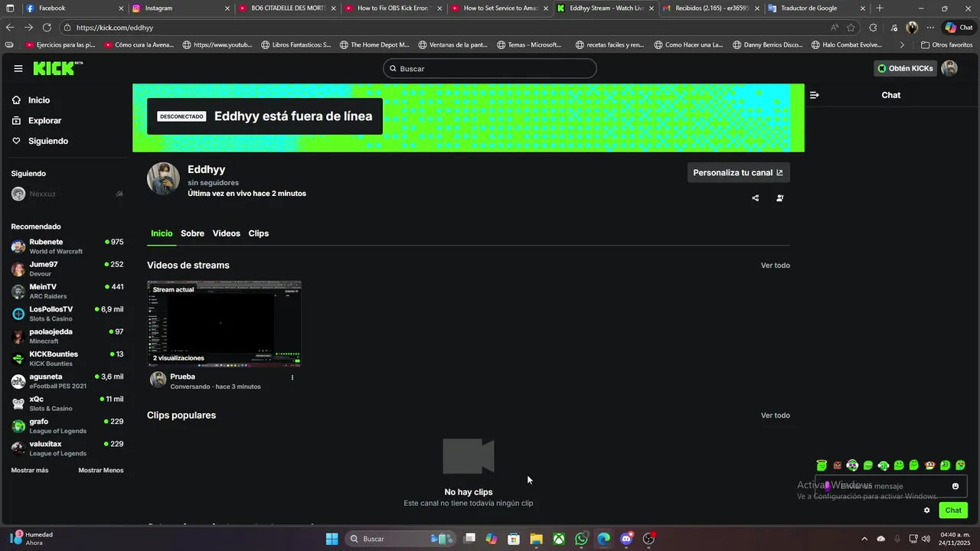Click Ver todo for Videos de streams

coord(775,266)
